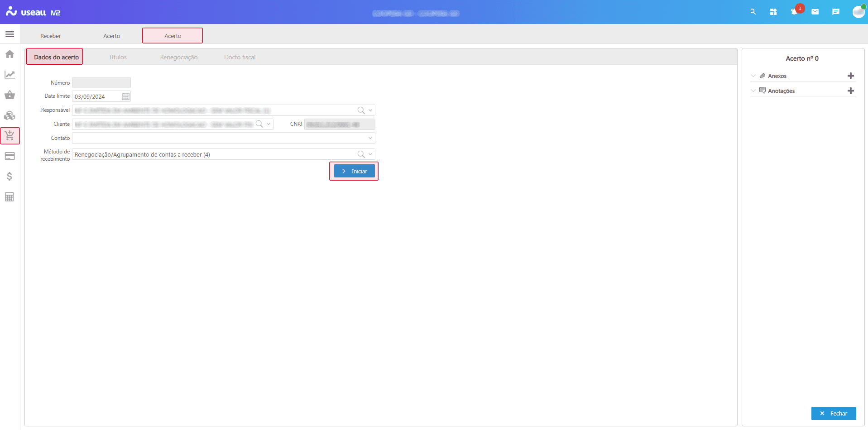Open the sales chart module in the sidebar
The width and height of the screenshot is (868, 430).
(x=10, y=74)
